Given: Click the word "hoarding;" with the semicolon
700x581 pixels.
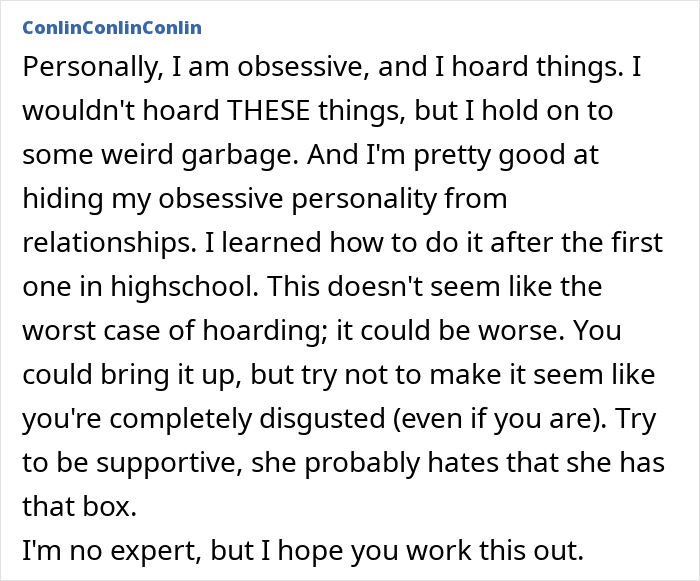Looking at the screenshot, I should pyautogui.click(x=265, y=330).
